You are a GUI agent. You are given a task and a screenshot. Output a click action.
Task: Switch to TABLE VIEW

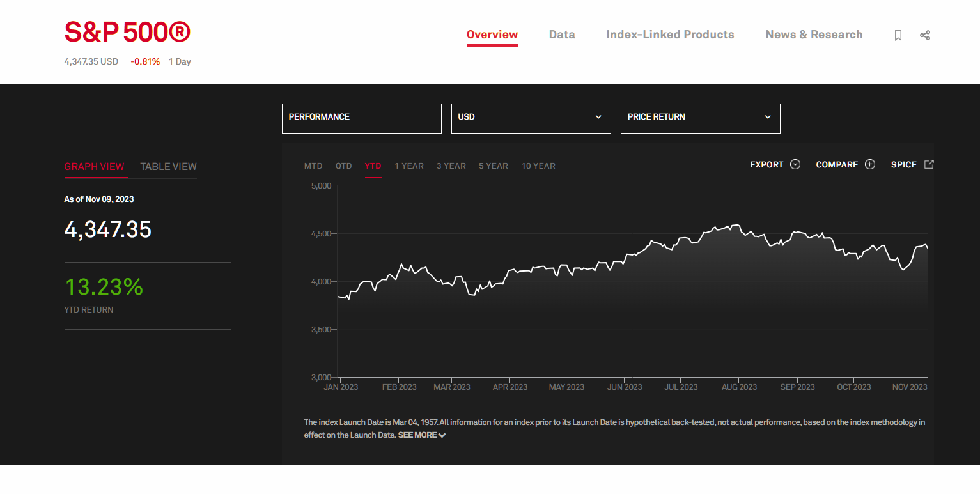point(168,166)
